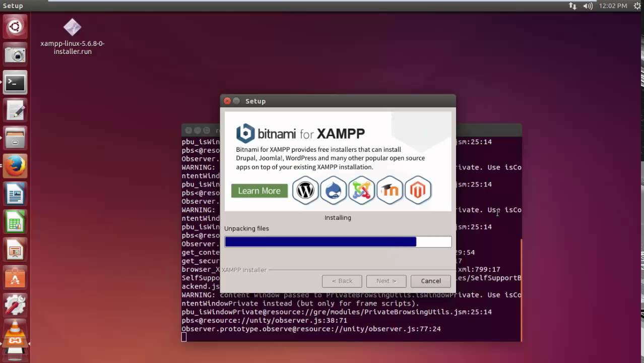Image resolution: width=644 pixels, height=363 pixels.
Task: Click the 'Installing' heading text
Action: point(338,217)
